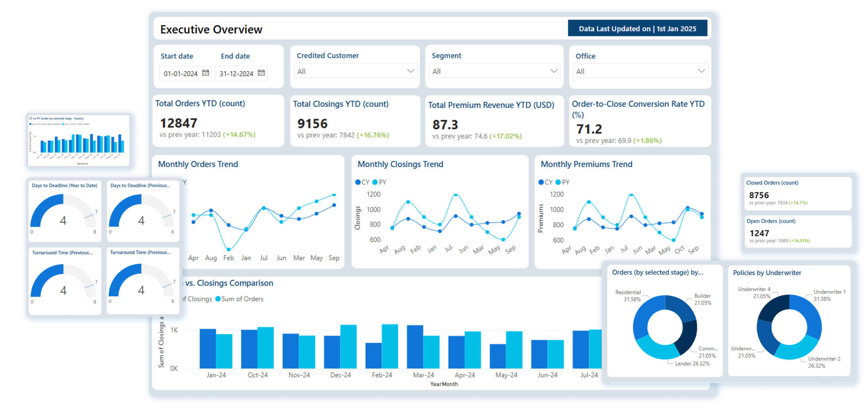
Task: Click the Total Orders YTD card
Action: tap(218, 121)
